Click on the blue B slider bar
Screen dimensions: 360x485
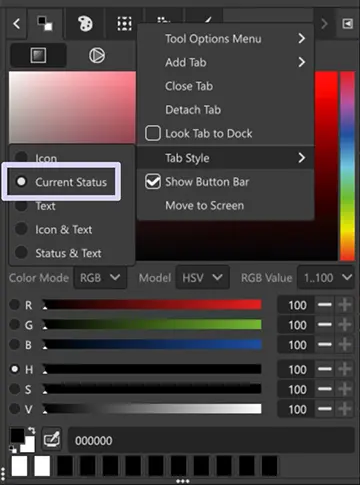click(x=152, y=344)
